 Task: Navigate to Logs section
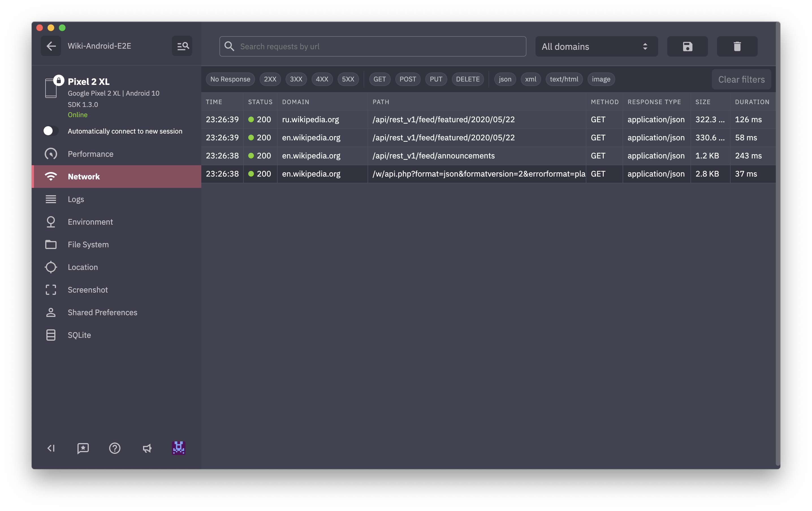pyautogui.click(x=76, y=198)
